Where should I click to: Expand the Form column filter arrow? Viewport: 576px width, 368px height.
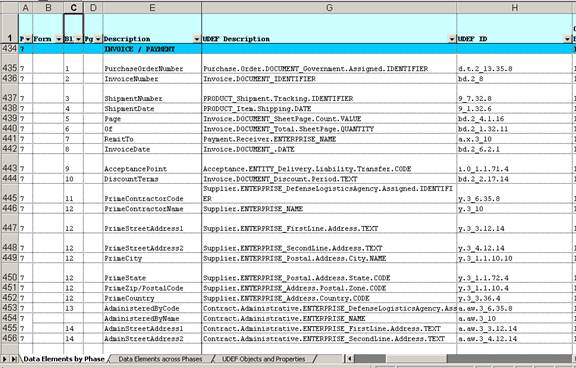tap(59, 39)
